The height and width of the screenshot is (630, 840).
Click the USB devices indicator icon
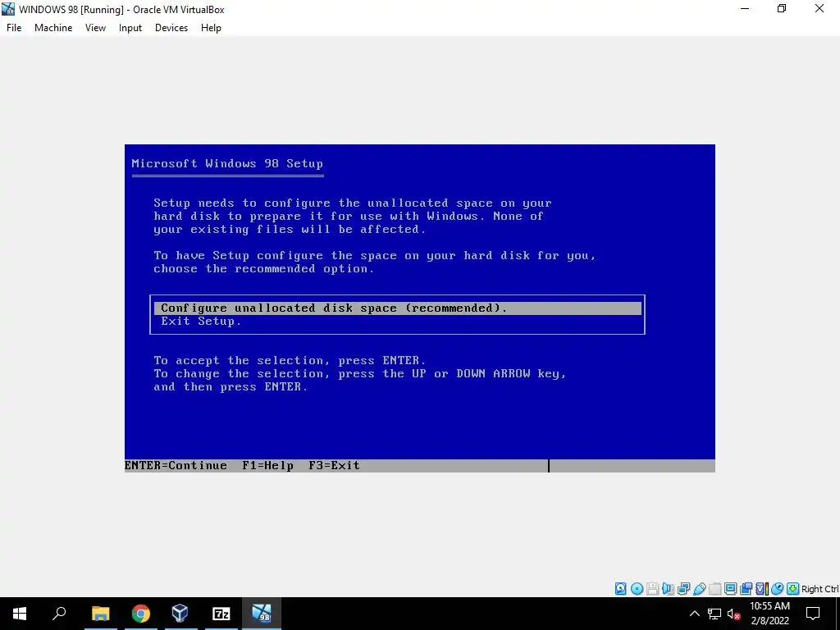[x=699, y=589]
